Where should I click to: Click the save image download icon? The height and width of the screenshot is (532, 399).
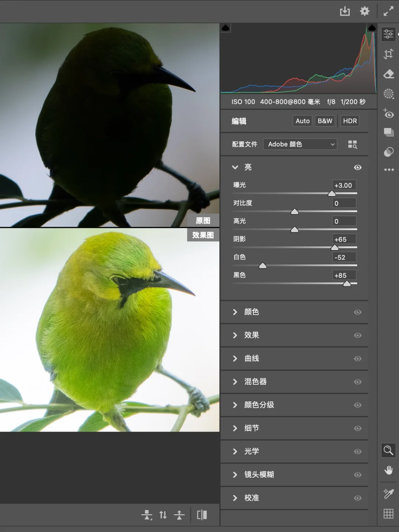345,11
